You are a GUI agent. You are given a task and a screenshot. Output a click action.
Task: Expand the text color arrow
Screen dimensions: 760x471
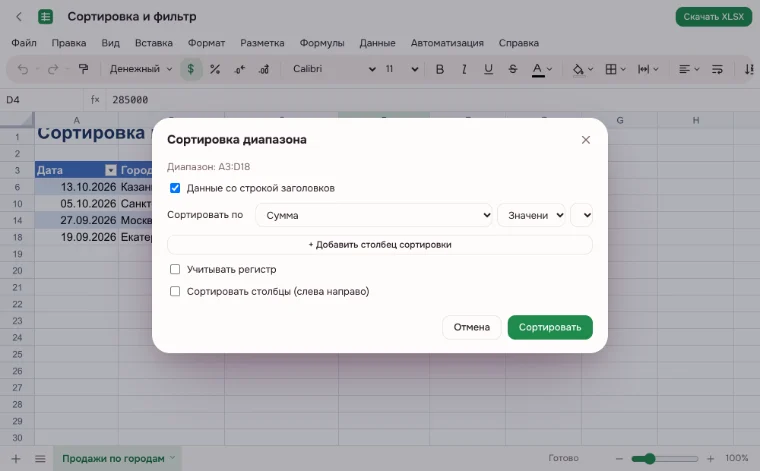point(549,69)
